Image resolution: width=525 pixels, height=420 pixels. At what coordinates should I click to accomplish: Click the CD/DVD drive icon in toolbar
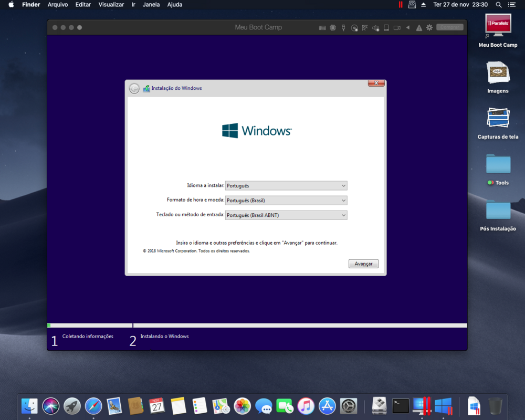pos(354,28)
